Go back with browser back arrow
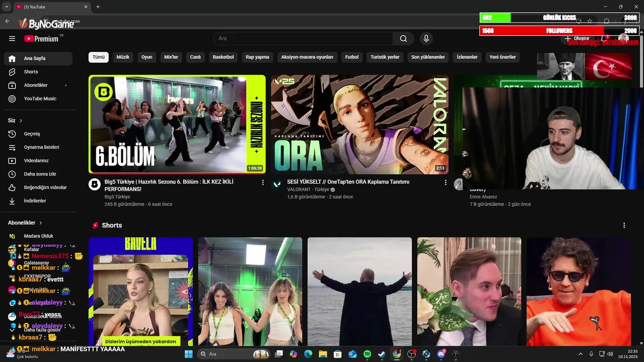Image resolution: width=644 pixels, height=362 pixels. [x=7, y=21]
